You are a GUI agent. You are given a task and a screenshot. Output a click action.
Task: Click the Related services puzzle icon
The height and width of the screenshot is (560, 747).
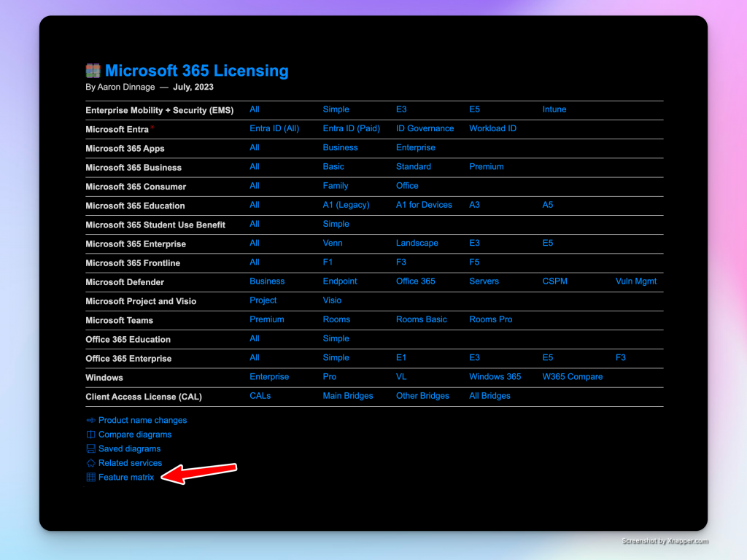[x=91, y=463]
